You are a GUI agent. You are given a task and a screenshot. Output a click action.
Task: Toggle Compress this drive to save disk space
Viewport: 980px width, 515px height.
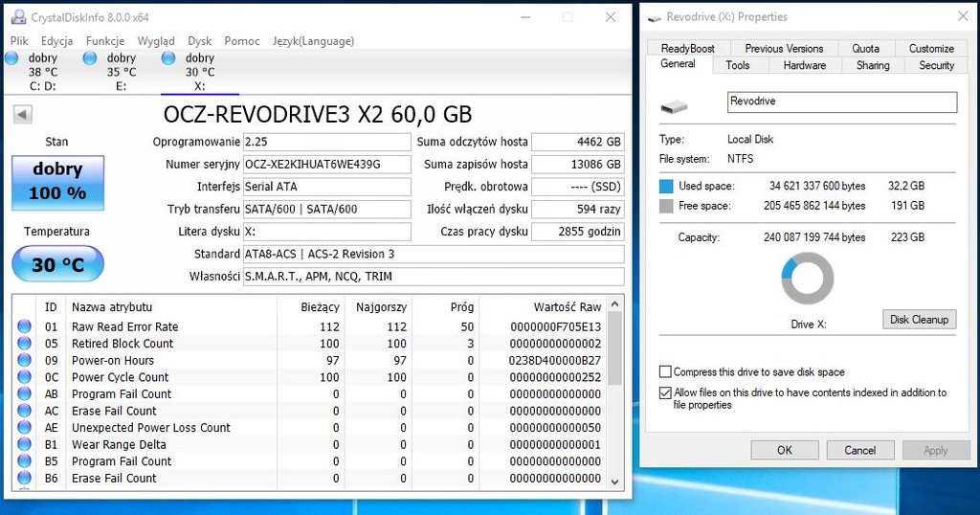[x=666, y=371]
